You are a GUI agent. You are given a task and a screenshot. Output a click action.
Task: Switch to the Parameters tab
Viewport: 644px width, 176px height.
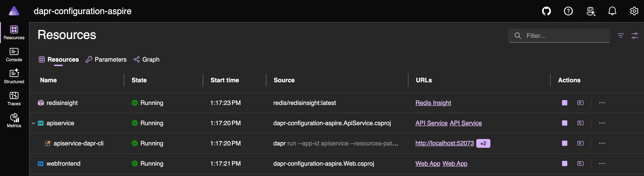pos(106,60)
